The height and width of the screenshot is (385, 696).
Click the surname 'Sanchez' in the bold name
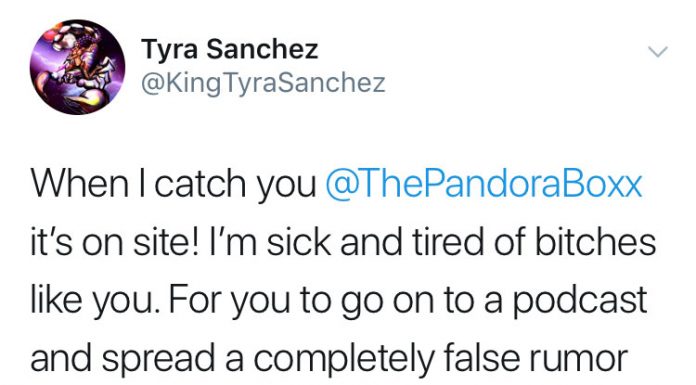click(262, 50)
